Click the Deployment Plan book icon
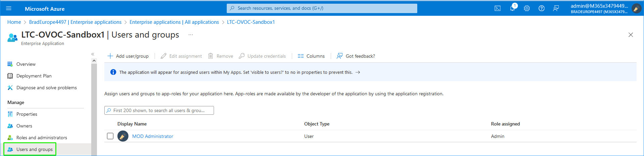Image resolution: width=644 pixels, height=156 pixels. pyautogui.click(x=10, y=76)
